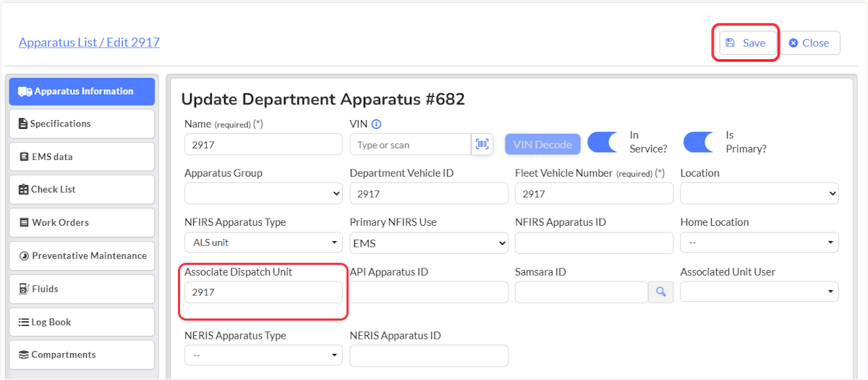868x380 pixels.
Task: Click the Samsara ID search magnifier icon
Action: [661, 292]
